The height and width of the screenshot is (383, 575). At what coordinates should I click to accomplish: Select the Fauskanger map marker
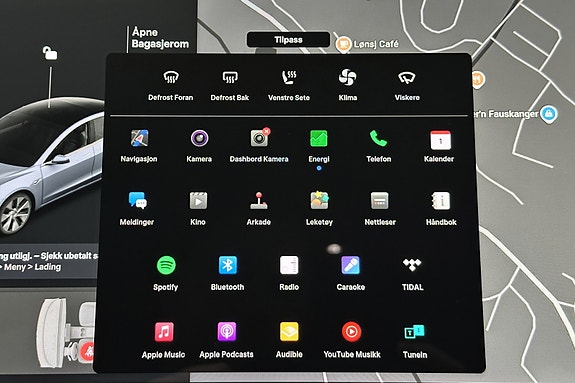548,114
